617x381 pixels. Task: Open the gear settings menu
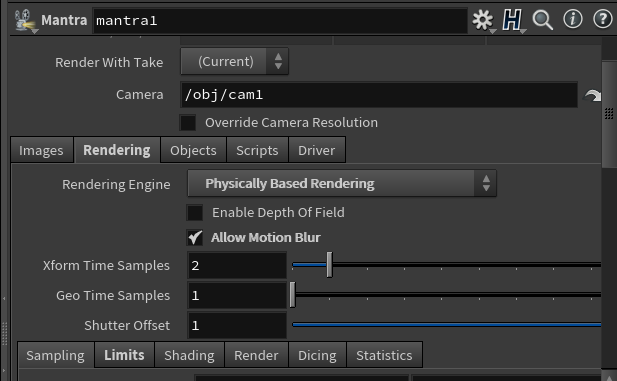[482, 20]
